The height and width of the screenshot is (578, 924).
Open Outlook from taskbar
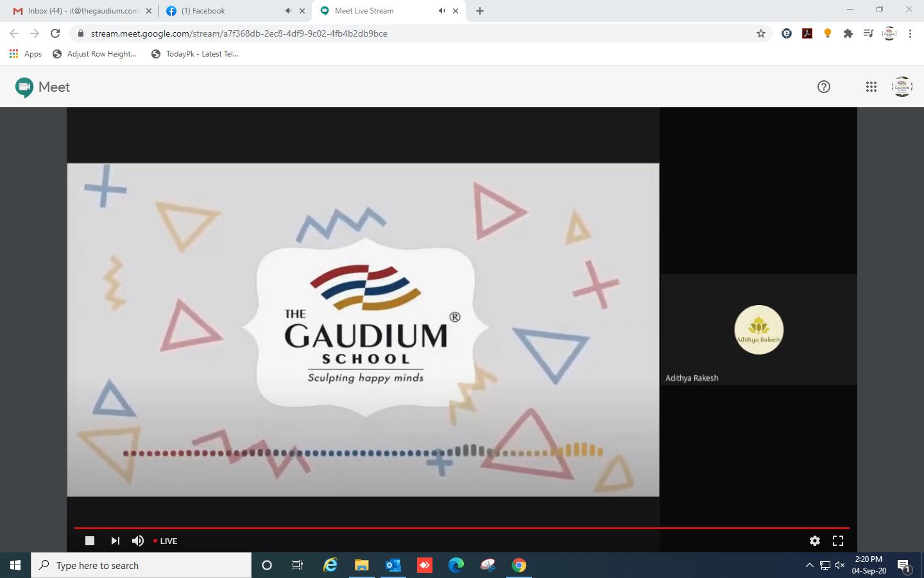click(393, 565)
